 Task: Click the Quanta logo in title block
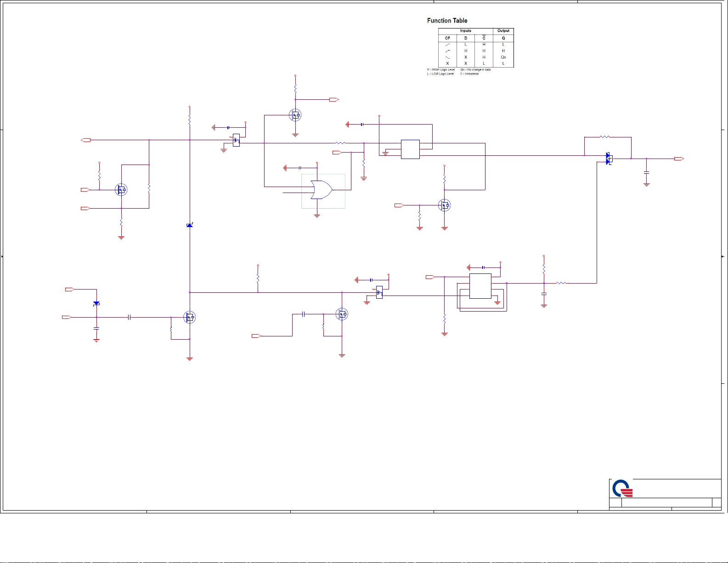point(623,488)
